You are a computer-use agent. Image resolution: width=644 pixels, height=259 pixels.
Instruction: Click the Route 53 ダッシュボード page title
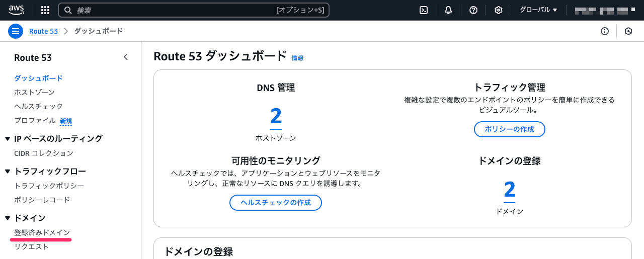point(220,56)
